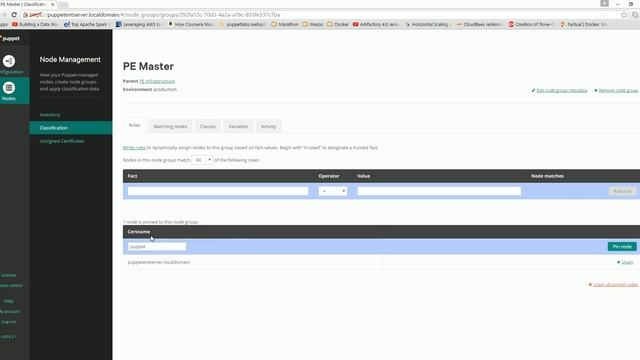Bookmark this page with the star icon

coord(624,15)
